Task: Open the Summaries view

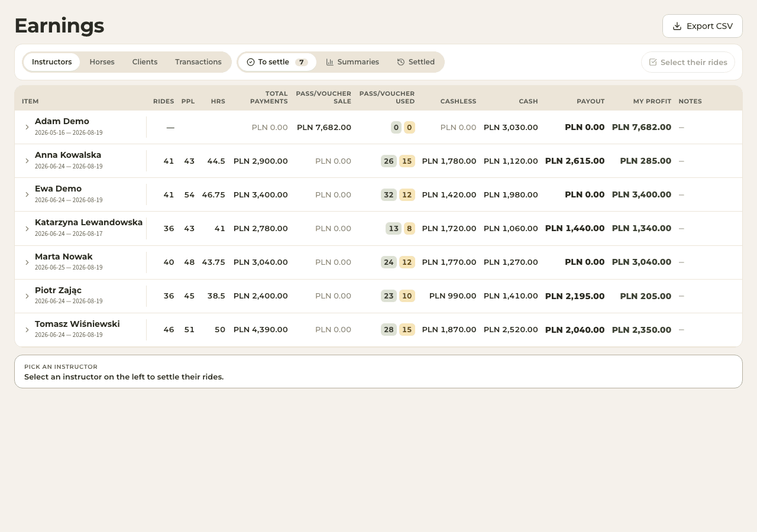Action: [352, 62]
